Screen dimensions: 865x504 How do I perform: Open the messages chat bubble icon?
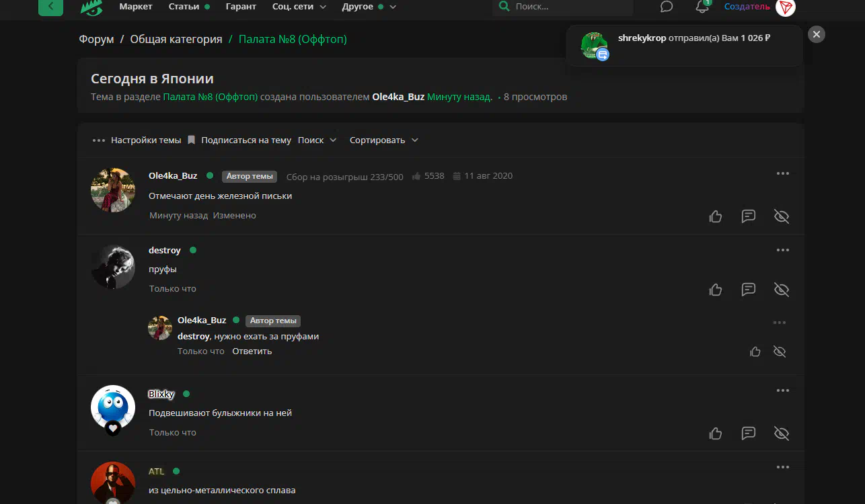coord(667,7)
